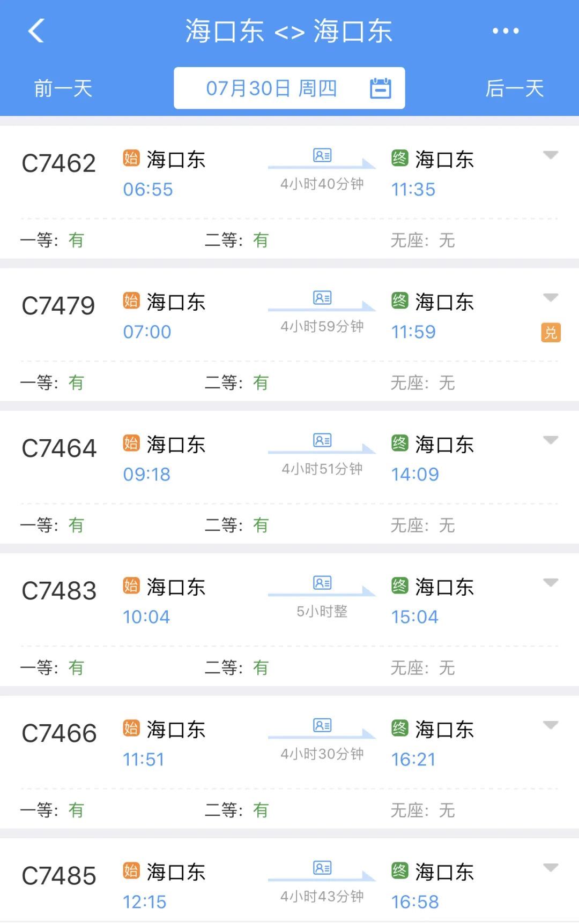Open the three-dot more options menu
This screenshot has height=924, width=579.
(x=506, y=31)
